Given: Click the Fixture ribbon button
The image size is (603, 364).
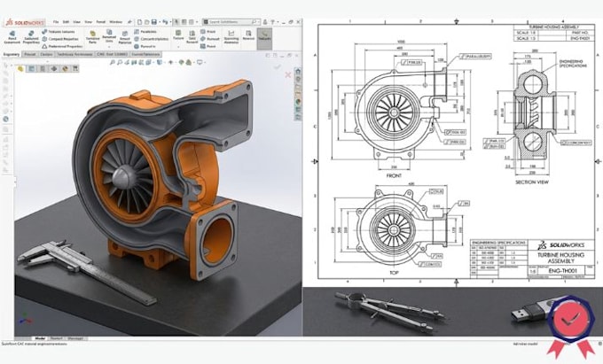Looking at the screenshot, I should pyautogui.click(x=178, y=35).
